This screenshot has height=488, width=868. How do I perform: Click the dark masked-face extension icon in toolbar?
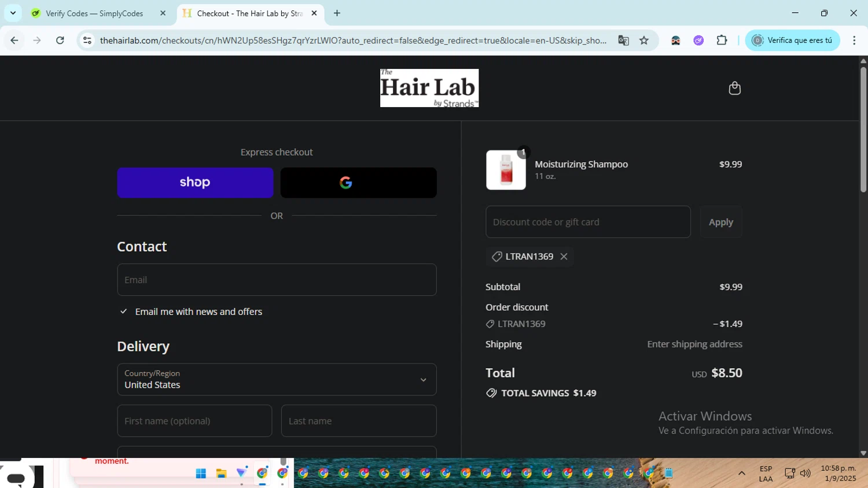pyautogui.click(x=675, y=41)
